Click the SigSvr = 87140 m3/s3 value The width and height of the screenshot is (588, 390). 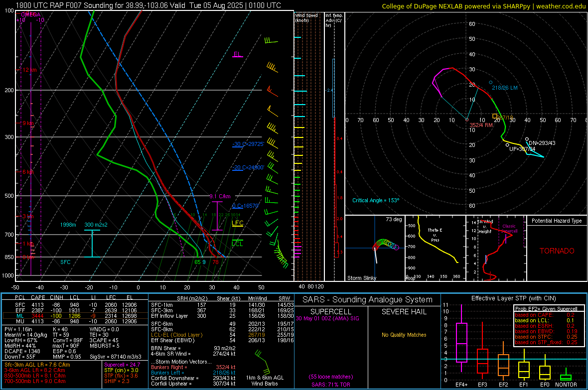click(116, 357)
